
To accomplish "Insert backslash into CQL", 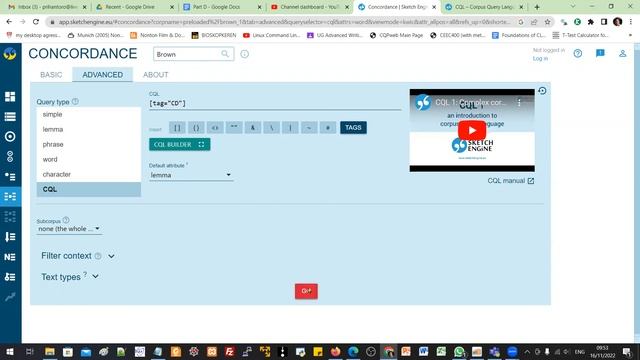I will click(271, 128).
